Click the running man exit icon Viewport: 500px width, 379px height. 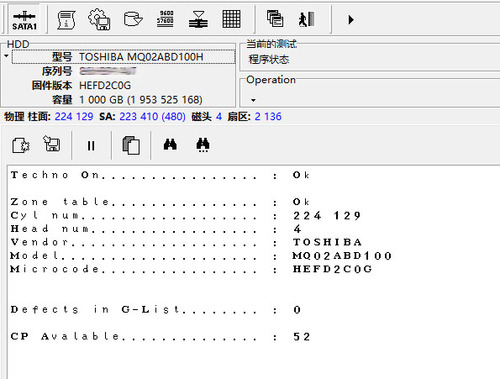(x=307, y=19)
